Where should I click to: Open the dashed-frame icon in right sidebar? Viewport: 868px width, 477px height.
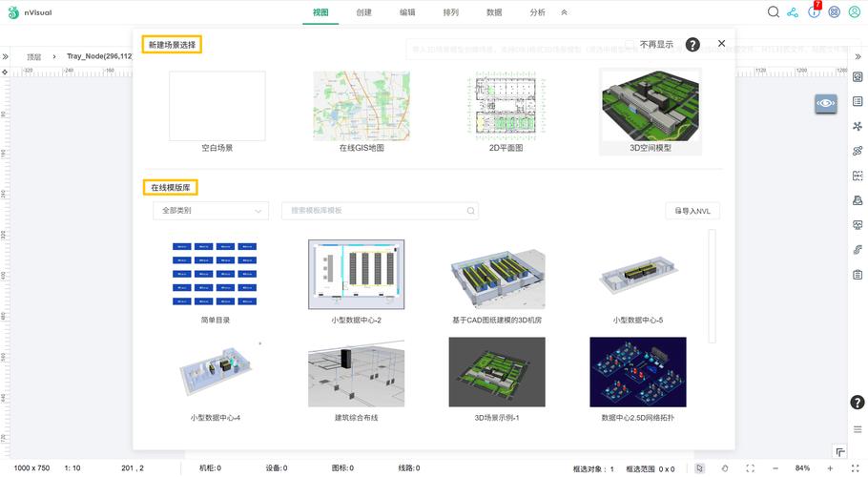tap(858, 176)
